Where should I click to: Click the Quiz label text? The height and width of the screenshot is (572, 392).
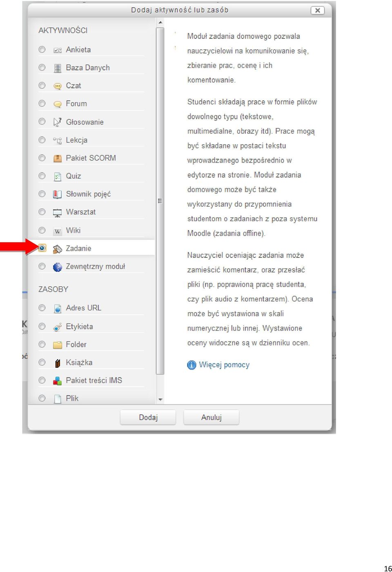click(x=73, y=176)
